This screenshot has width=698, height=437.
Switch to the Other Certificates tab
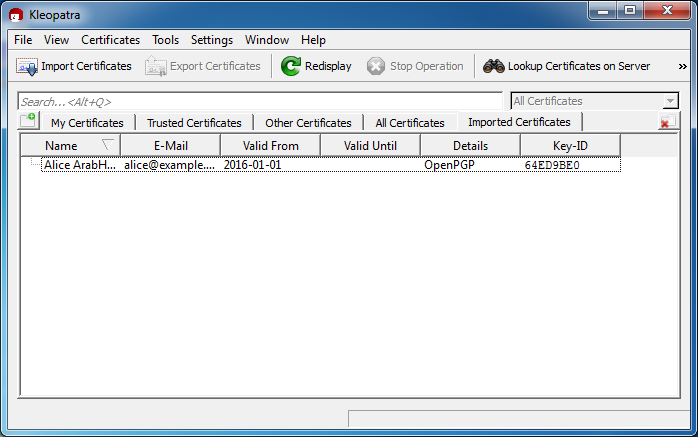tap(308, 123)
